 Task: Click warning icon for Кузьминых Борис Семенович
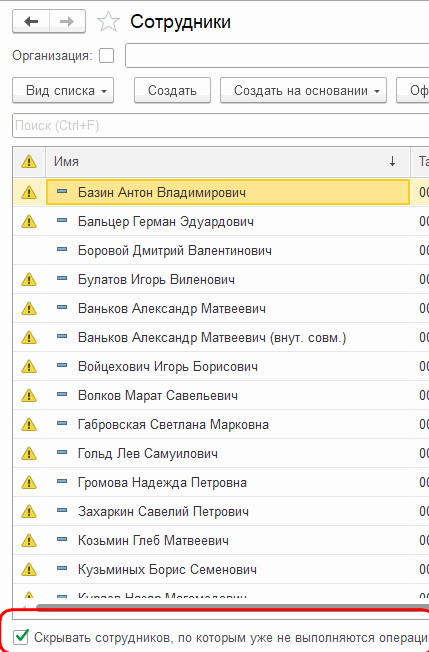(x=29, y=569)
